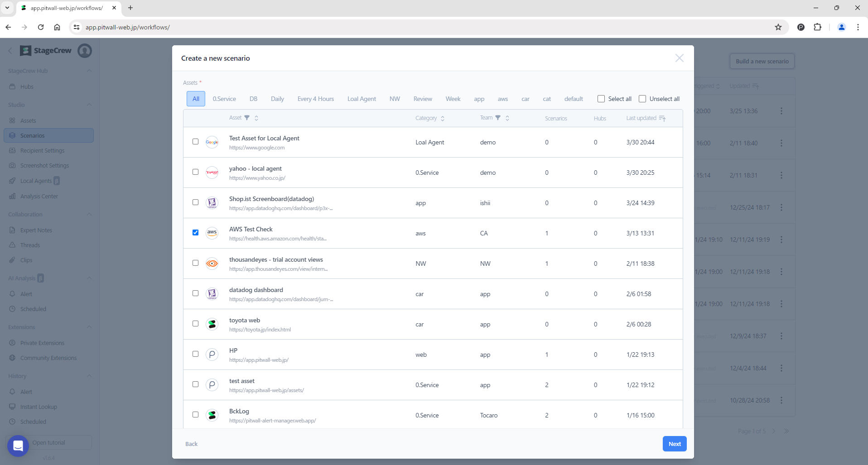Click the AWS Test Check asset logo
The image size is (868, 465).
[x=212, y=233]
